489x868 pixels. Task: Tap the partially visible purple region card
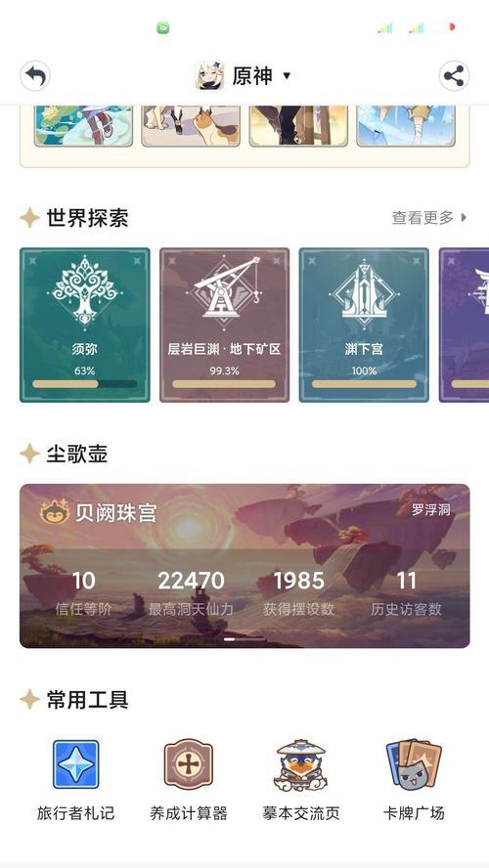point(465,325)
